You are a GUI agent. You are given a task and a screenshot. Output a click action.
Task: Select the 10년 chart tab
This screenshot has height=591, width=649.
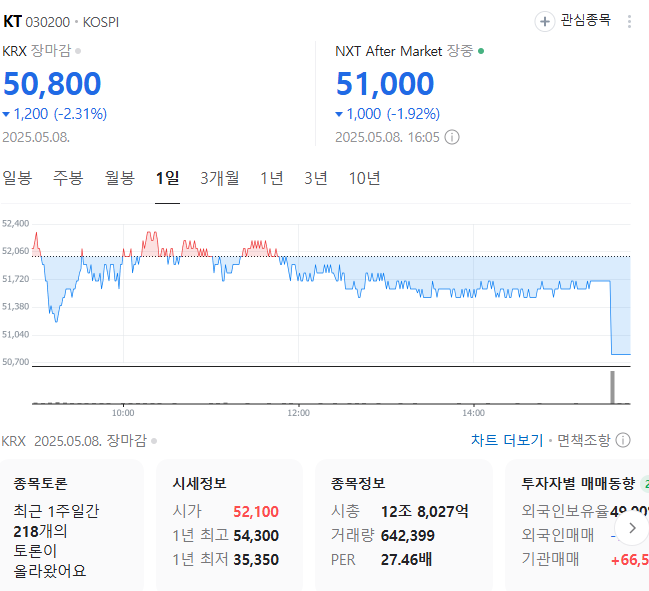[364, 178]
